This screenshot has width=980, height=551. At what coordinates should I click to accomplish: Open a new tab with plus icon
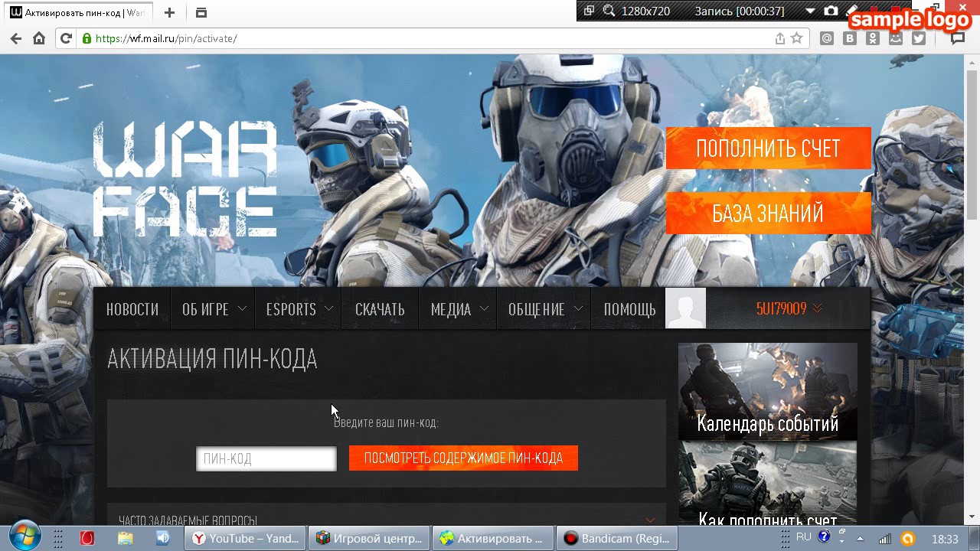170,12
